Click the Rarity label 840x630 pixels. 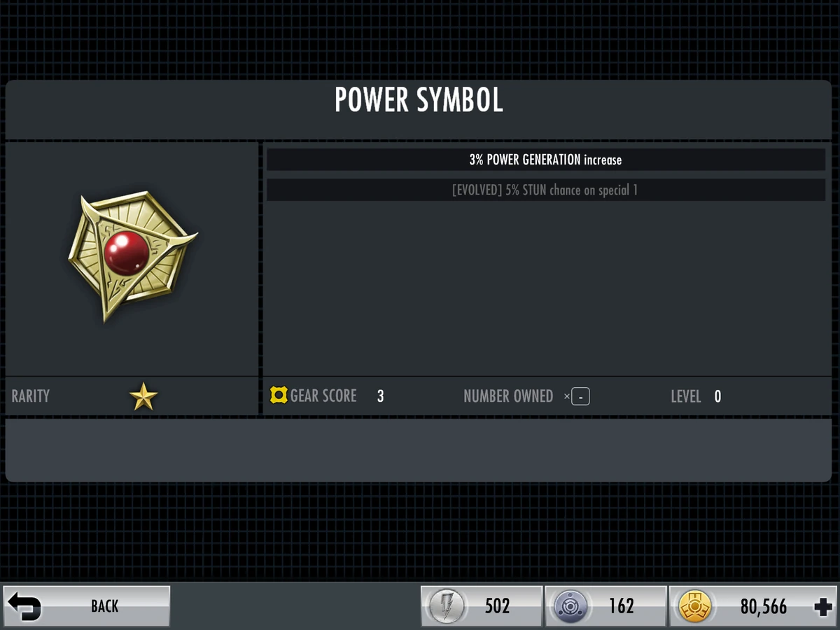(x=31, y=395)
